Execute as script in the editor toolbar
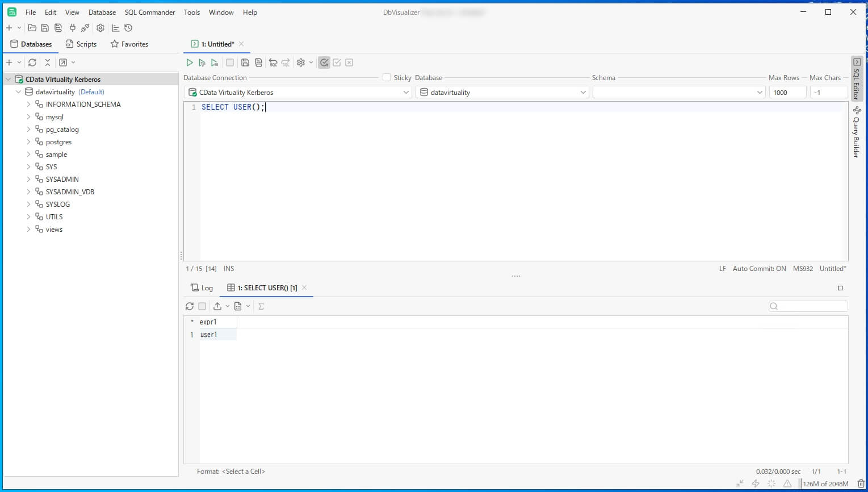Image resolution: width=868 pixels, height=492 pixels. [x=215, y=62]
